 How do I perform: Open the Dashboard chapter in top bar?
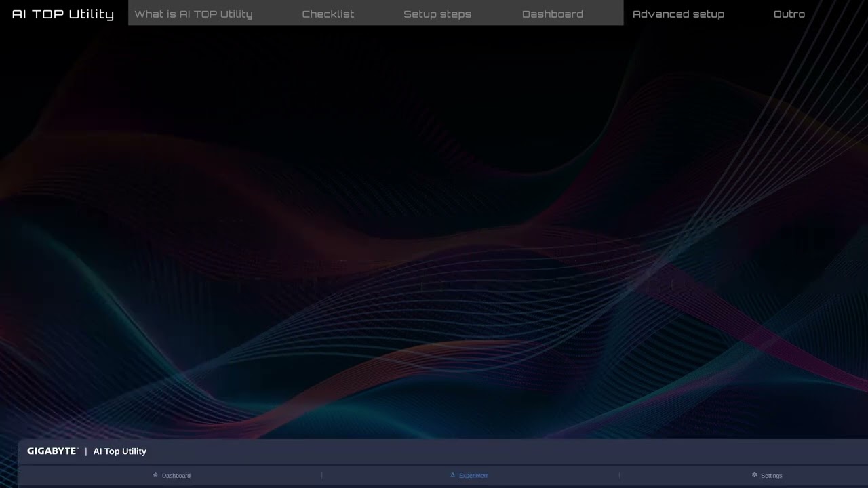[x=552, y=14]
